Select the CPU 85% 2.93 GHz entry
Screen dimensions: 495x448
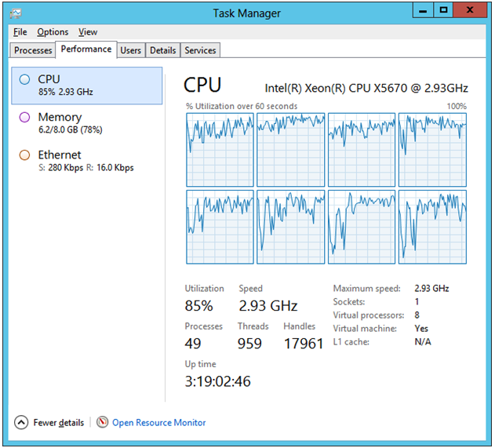[x=87, y=86]
